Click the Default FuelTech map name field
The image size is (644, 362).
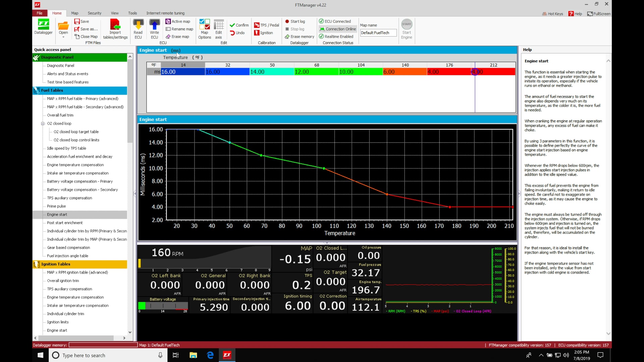click(378, 33)
